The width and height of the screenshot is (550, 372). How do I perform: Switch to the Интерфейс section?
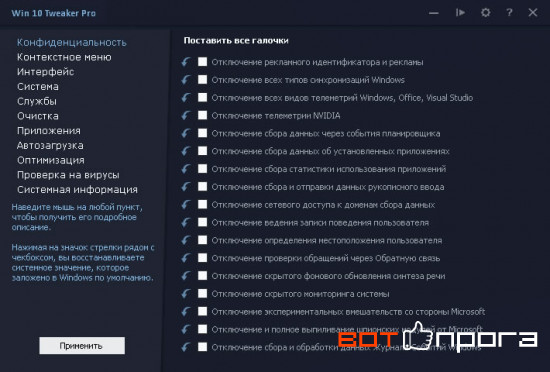[46, 72]
